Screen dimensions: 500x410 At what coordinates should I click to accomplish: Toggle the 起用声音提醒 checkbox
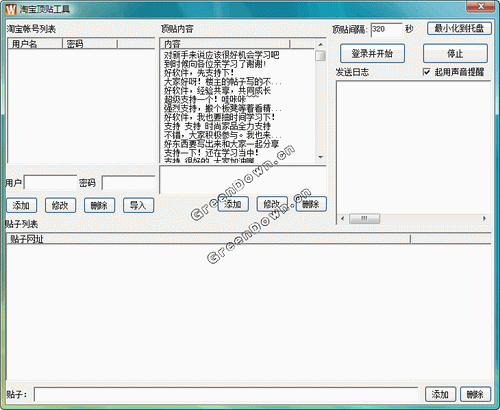click(x=426, y=72)
